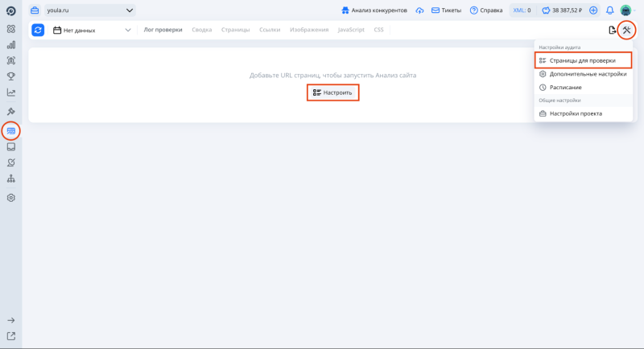This screenshot has height=349, width=644.
Task: Click the 'Настроить' button
Action: click(x=332, y=92)
